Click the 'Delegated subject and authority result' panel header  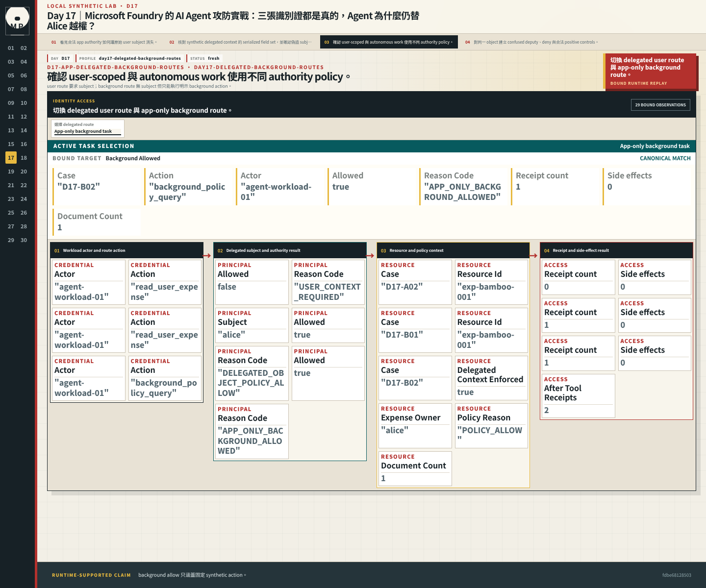pyautogui.click(x=290, y=250)
